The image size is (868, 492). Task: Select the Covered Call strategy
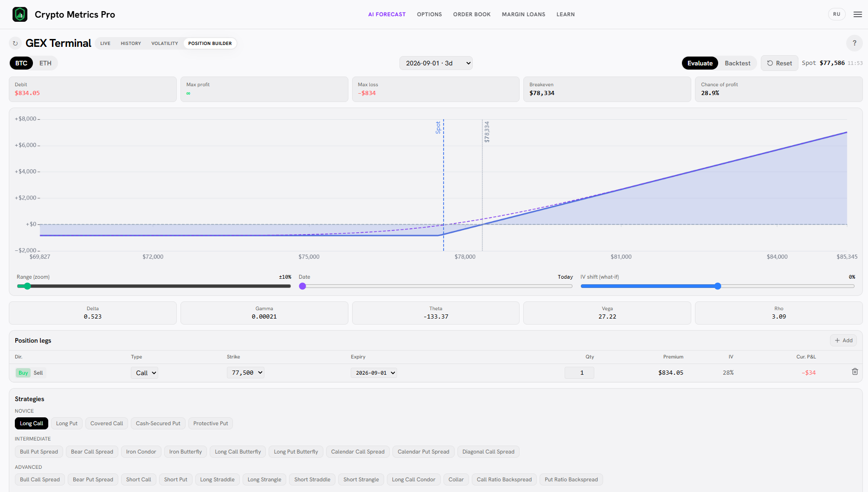(107, 423)
